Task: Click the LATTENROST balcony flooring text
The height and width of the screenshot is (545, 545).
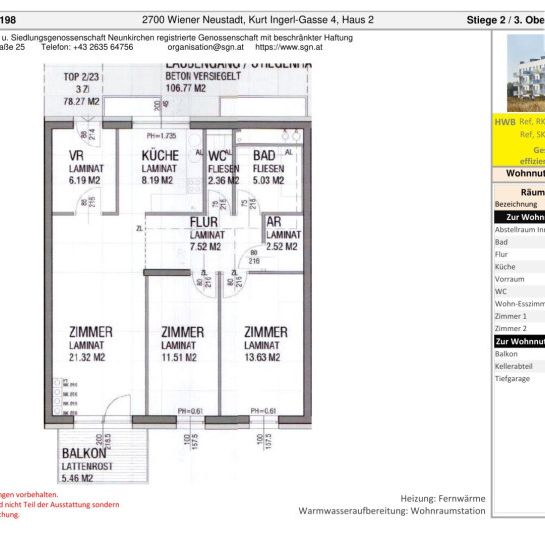Action: point(87,466)
